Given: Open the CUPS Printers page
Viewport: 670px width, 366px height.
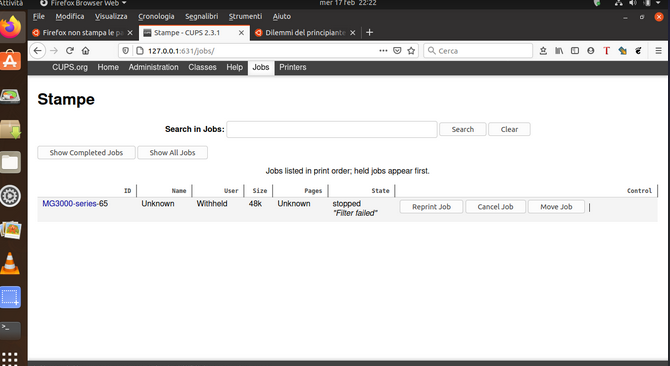Looking at the screenshot, I should pyautogui.click(x=293, y=67).
